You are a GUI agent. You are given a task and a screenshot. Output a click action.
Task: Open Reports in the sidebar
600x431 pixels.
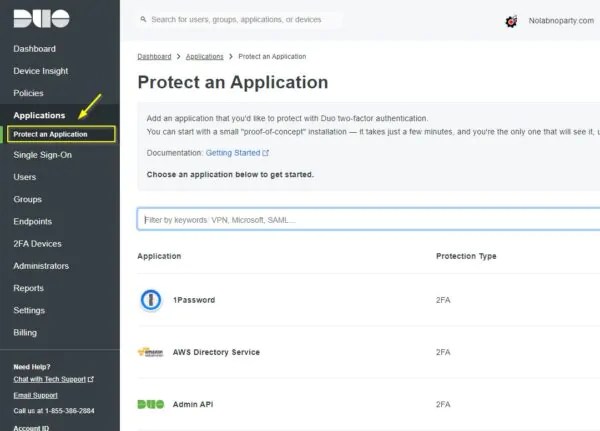pos(28,288)
